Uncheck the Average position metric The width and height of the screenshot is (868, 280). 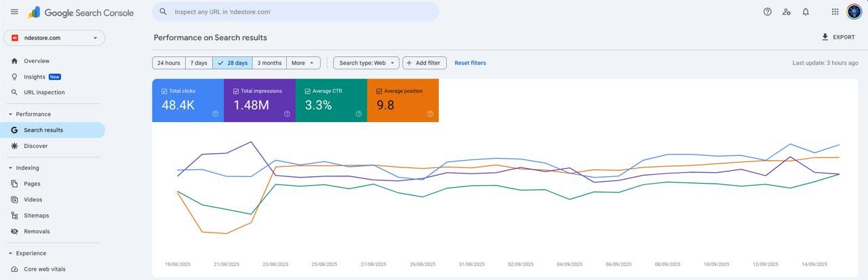pos(379,91)
